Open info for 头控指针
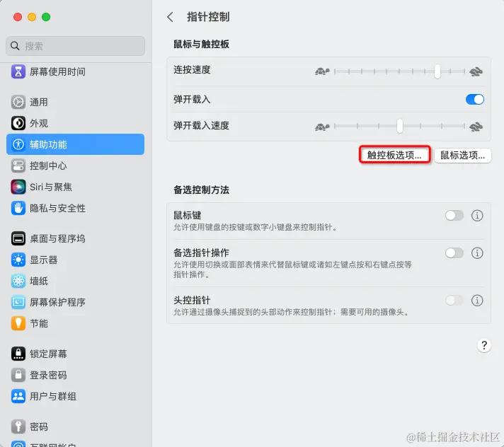This screenshot has width=504, height=447. tap(477, 301)
